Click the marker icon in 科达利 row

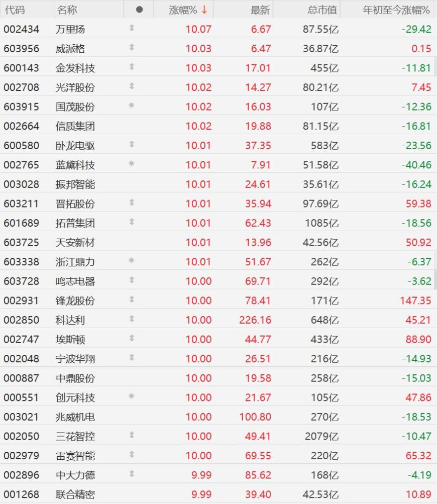point(132,319)
